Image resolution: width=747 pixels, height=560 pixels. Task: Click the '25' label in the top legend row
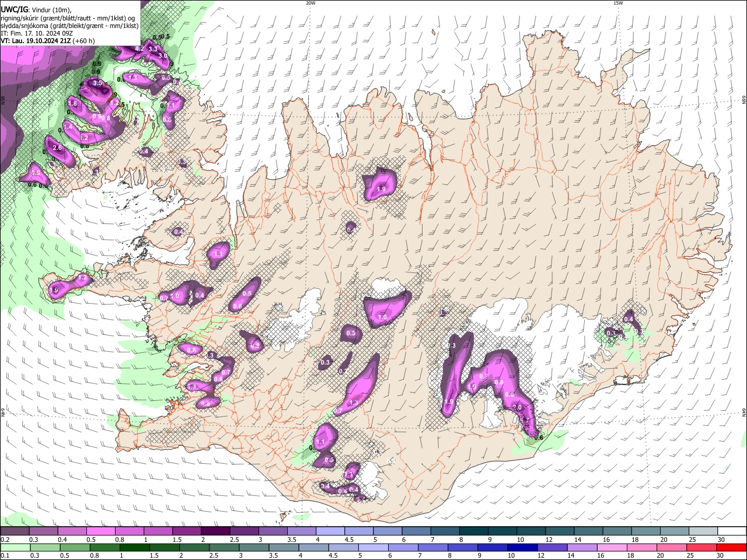pos(692,540)
